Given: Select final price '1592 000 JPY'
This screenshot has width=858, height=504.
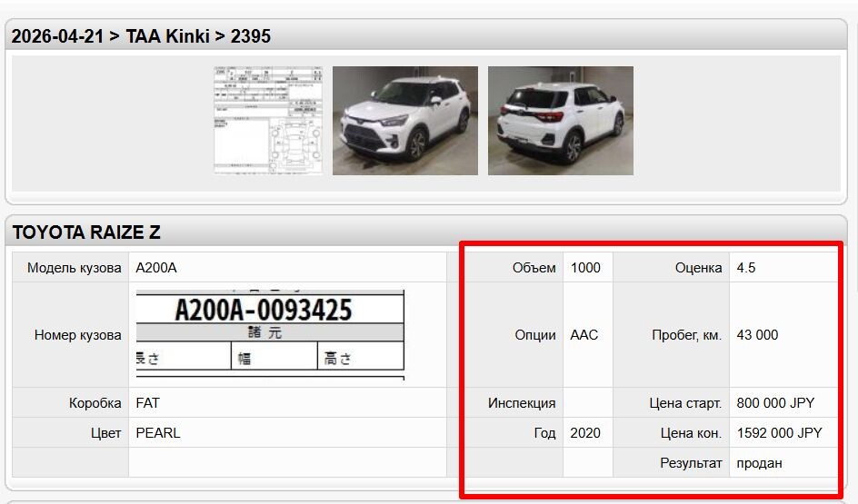Looking at the screenshot, I should point(779,433).
